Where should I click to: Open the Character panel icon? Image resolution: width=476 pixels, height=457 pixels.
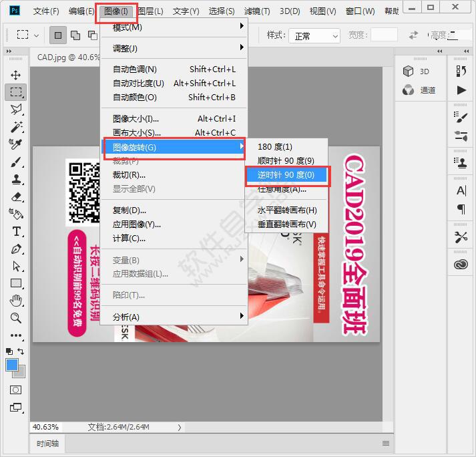coord(461,190)
